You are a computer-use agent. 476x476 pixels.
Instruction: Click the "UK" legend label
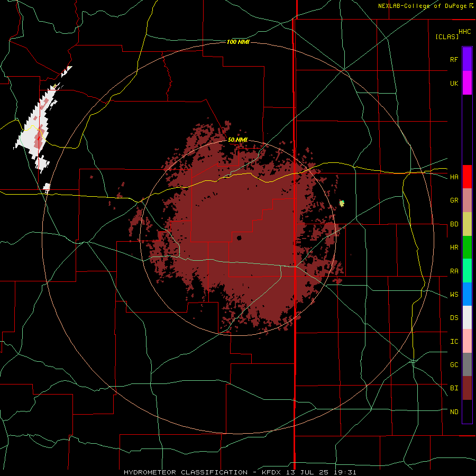pyautogui.click(x=454, y=83)
